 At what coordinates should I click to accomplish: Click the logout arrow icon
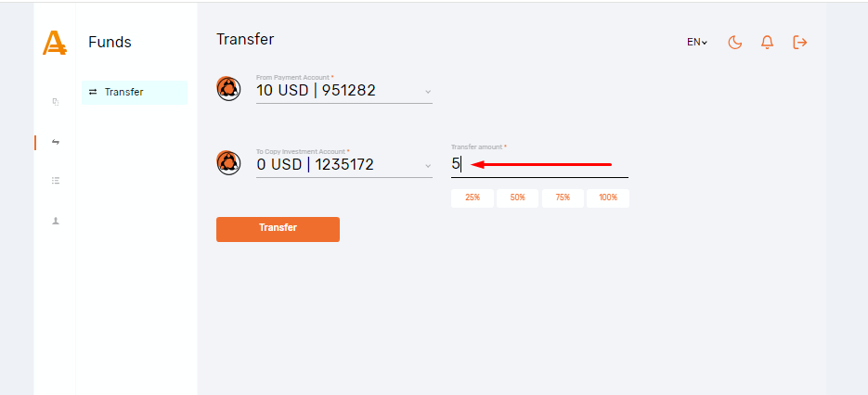799,42
